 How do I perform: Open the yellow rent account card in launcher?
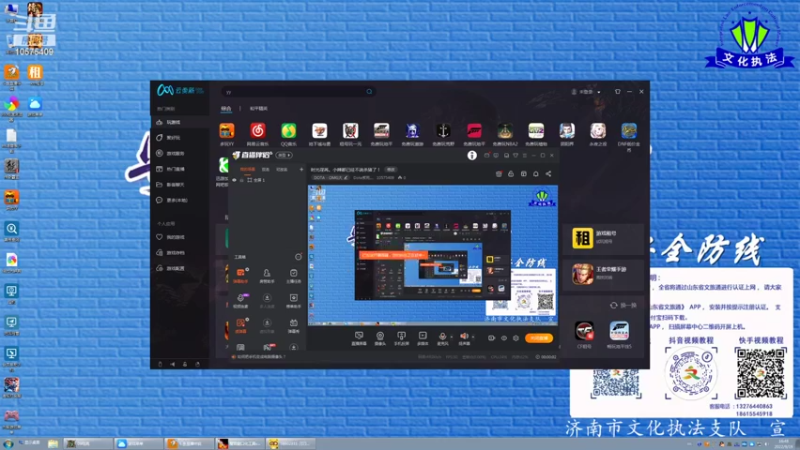603,238
